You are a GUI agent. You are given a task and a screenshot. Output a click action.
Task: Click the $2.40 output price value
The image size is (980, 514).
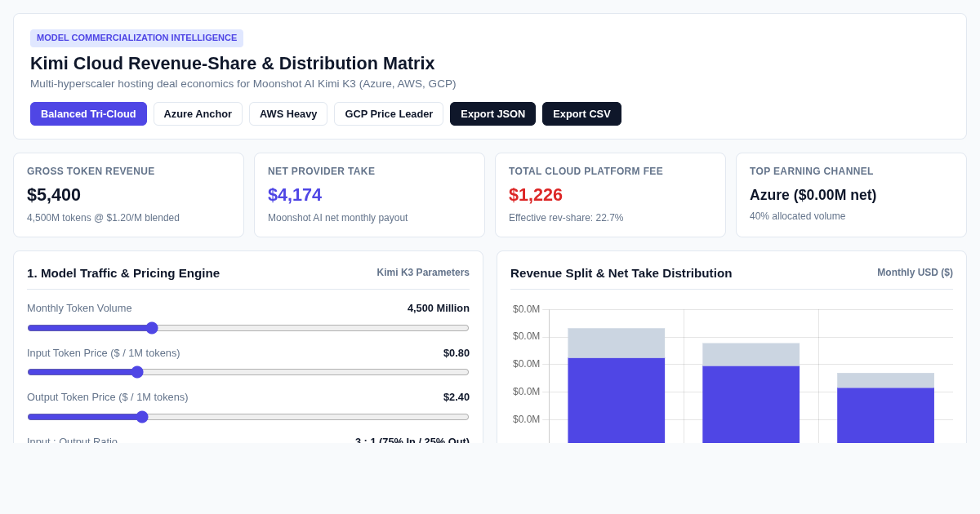(457, 397)
